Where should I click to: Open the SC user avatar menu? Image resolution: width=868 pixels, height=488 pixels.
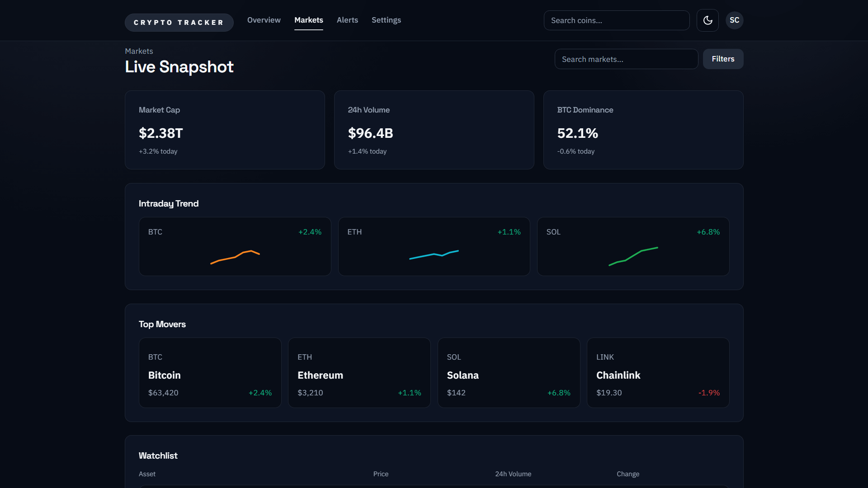pyautogui.click(x=734, y=20)
